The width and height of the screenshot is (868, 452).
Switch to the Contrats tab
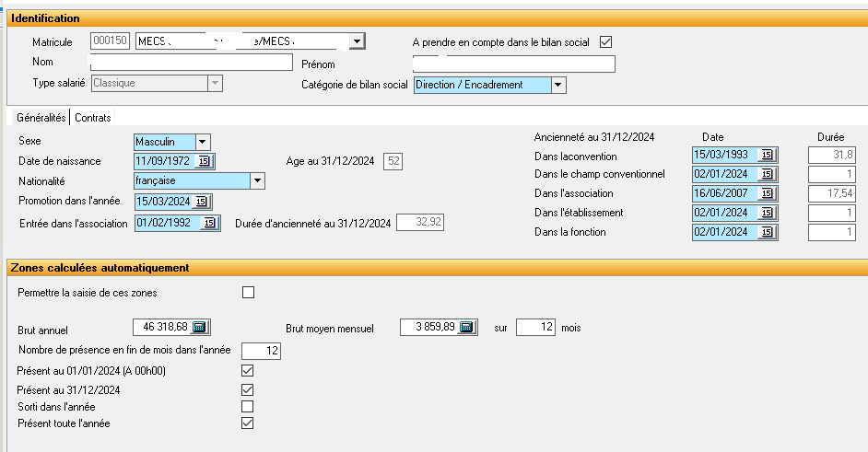click(x=93, y=118)
